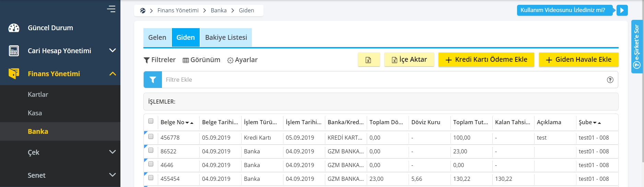This screenshot has height=187, width=644.
Task: Click Kredi Kartı transaction type cell
Action: click(257, 138)
